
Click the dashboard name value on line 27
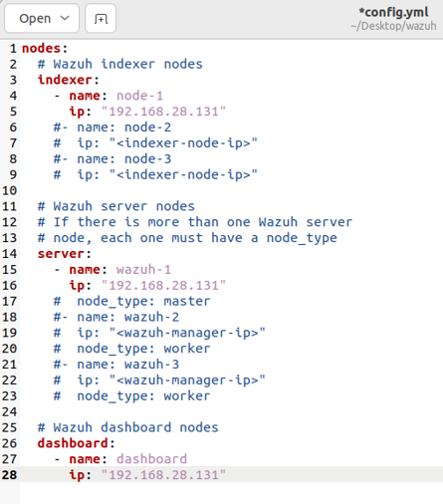(x=151, y=459)
